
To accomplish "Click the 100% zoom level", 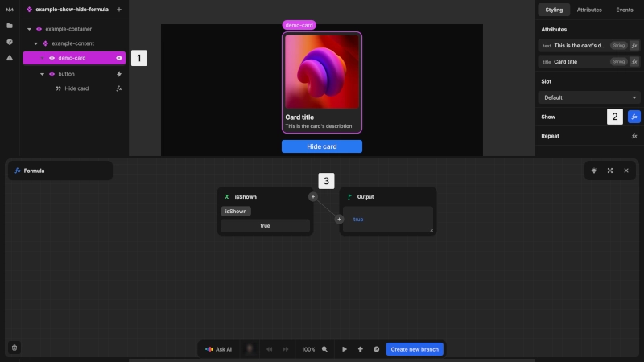I will [x=308, y=349].
